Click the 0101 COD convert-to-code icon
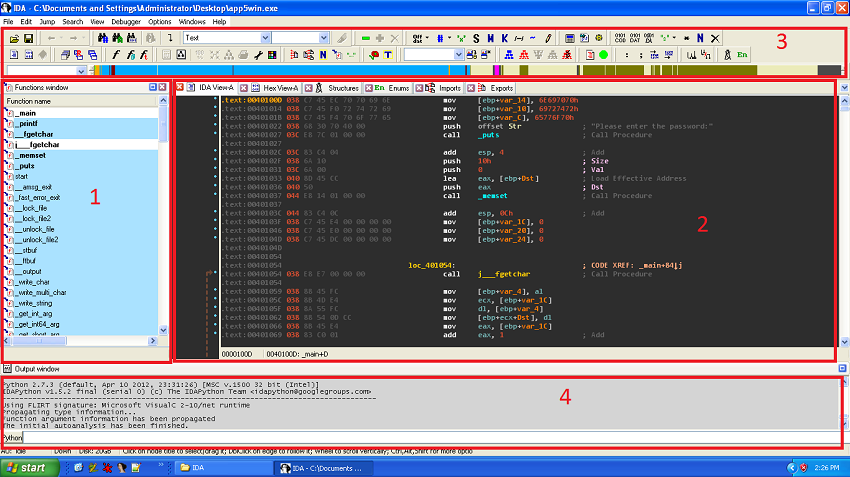Screen dimensions: 850x477 (x=620, y=38)
